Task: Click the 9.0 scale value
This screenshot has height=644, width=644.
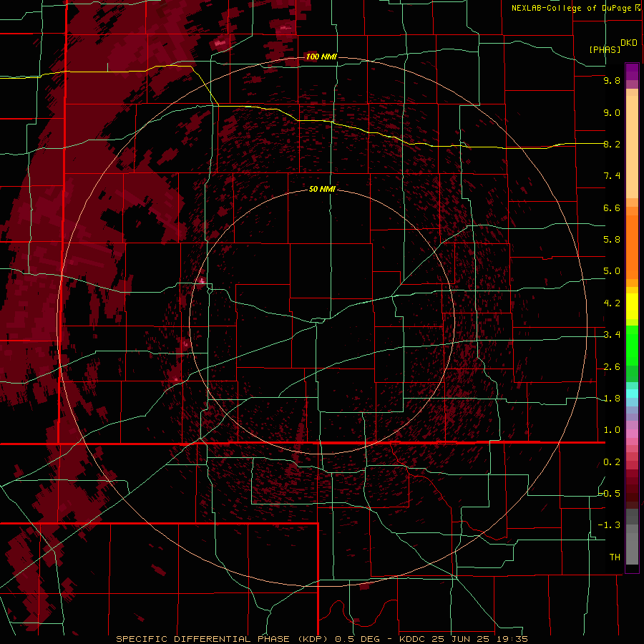Action: click(x=612, y=112)
